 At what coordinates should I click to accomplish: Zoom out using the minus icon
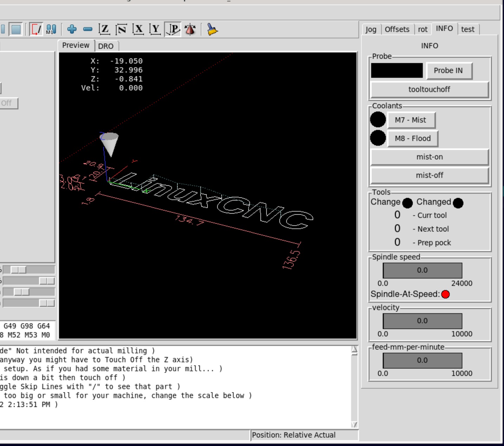[88, 29]
